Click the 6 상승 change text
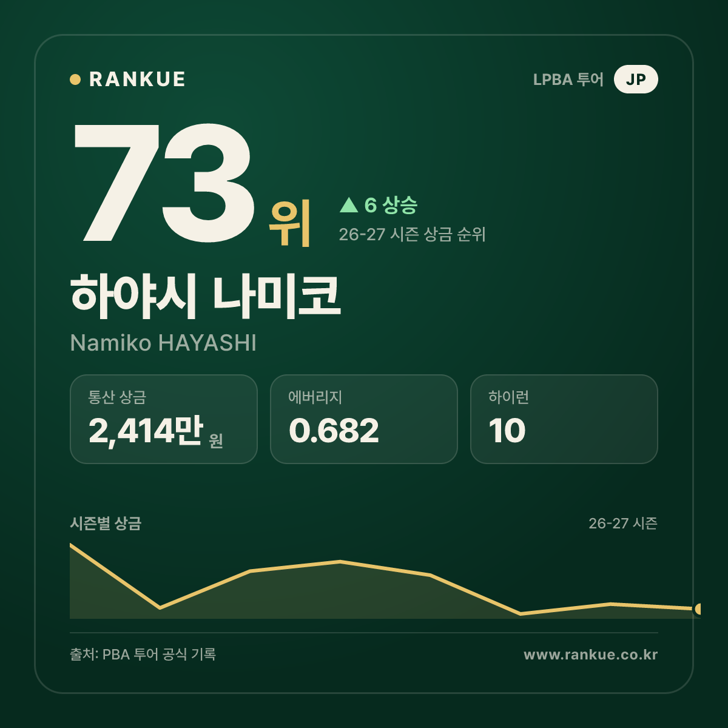 pyautogui.click(x=391, y=205)
